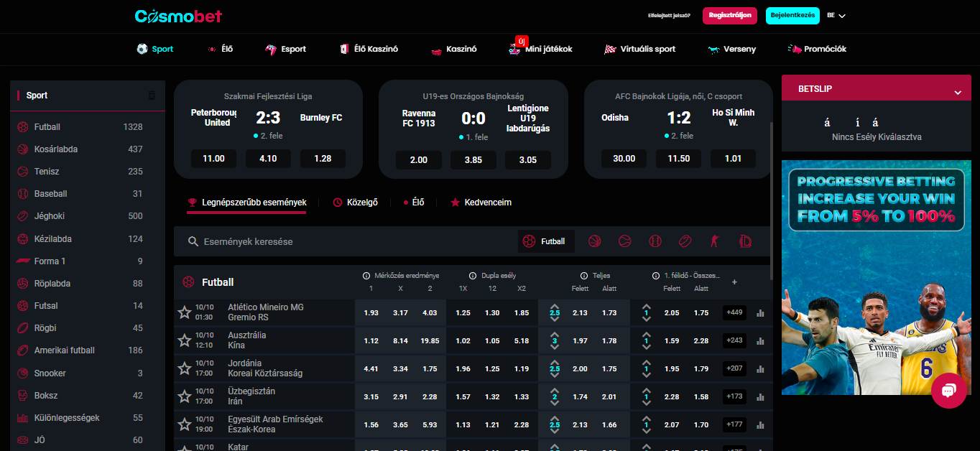This screenshot has height=451, width=980.
Task: Increase total line above 2.5 for Atlético Mineiro
Action: tap(554, 305)
